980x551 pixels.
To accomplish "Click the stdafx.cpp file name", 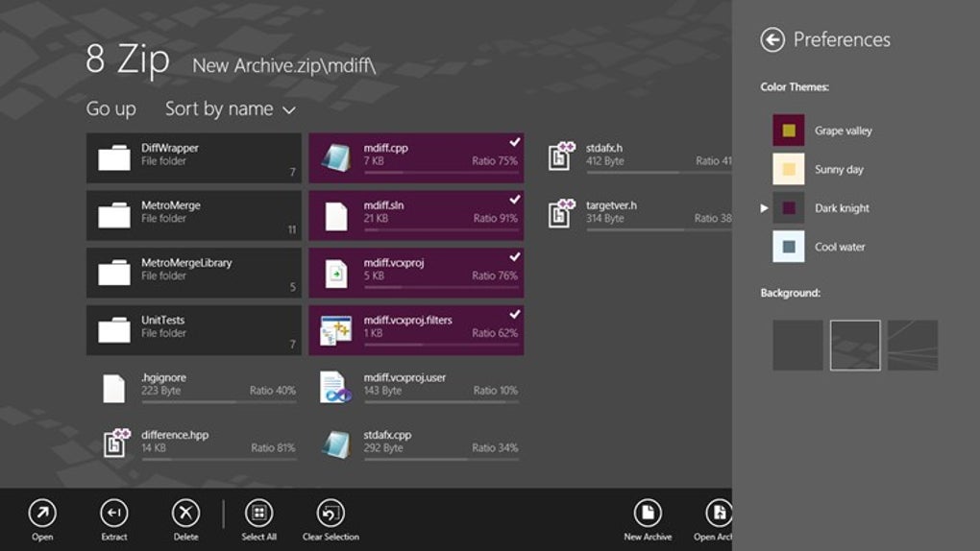I will 387,435.
